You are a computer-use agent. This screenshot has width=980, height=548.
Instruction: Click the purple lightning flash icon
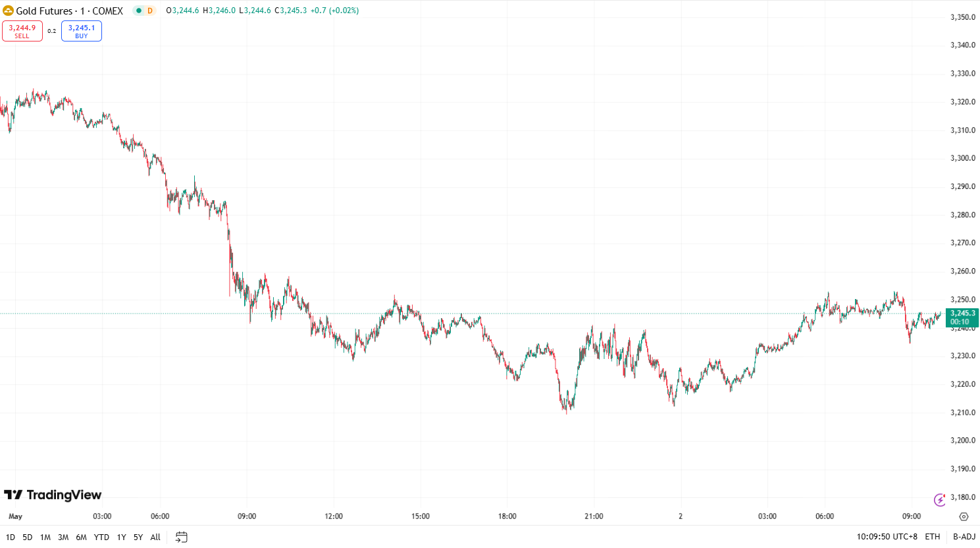pos(940,499)
